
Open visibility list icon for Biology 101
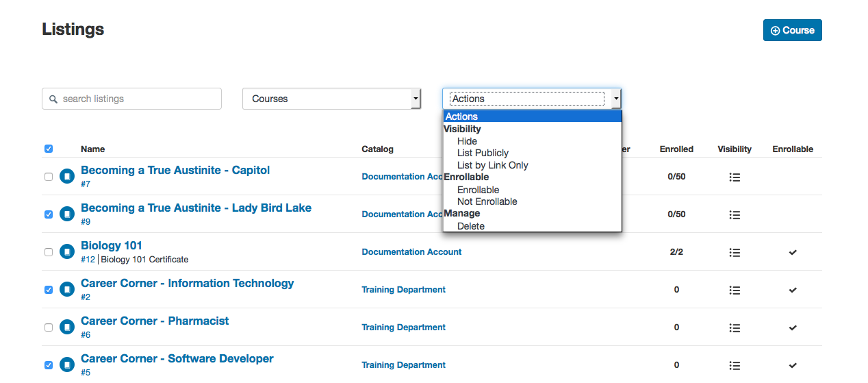coord(735,252)
